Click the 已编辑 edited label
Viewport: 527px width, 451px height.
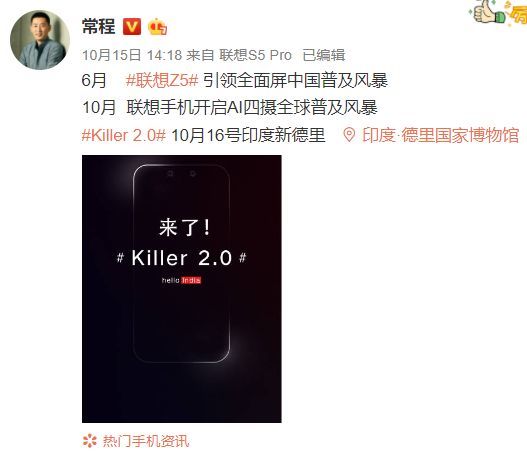coord(324,55)
